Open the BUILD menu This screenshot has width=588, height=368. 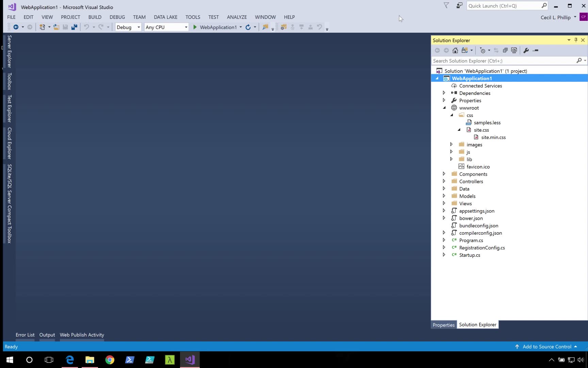click(95, 17)
